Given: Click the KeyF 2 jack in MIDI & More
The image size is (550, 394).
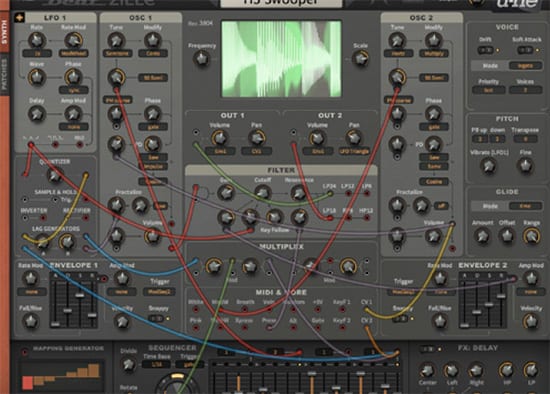Looking at the screenshot, I should coord(342,328).
